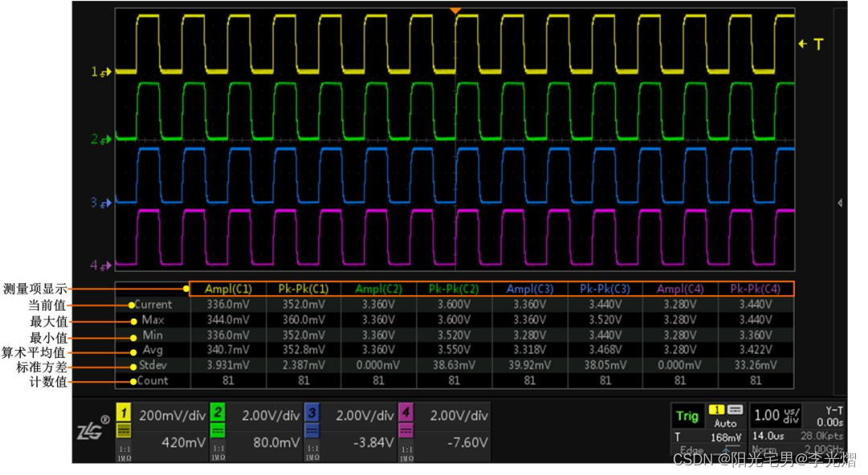Screen dimensions: 868x475
Task: Select the green channel 2 badge
Action: click(x=218, y=412)
